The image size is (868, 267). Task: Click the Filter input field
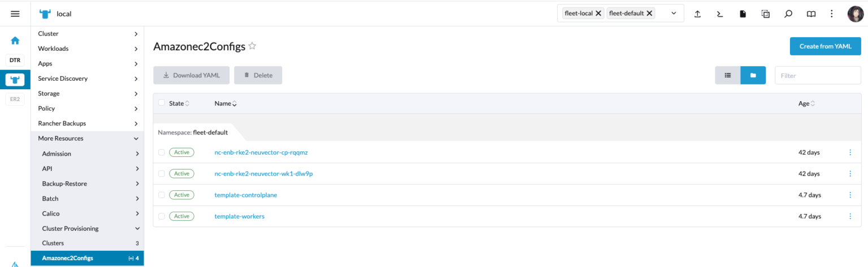[817, 75]
